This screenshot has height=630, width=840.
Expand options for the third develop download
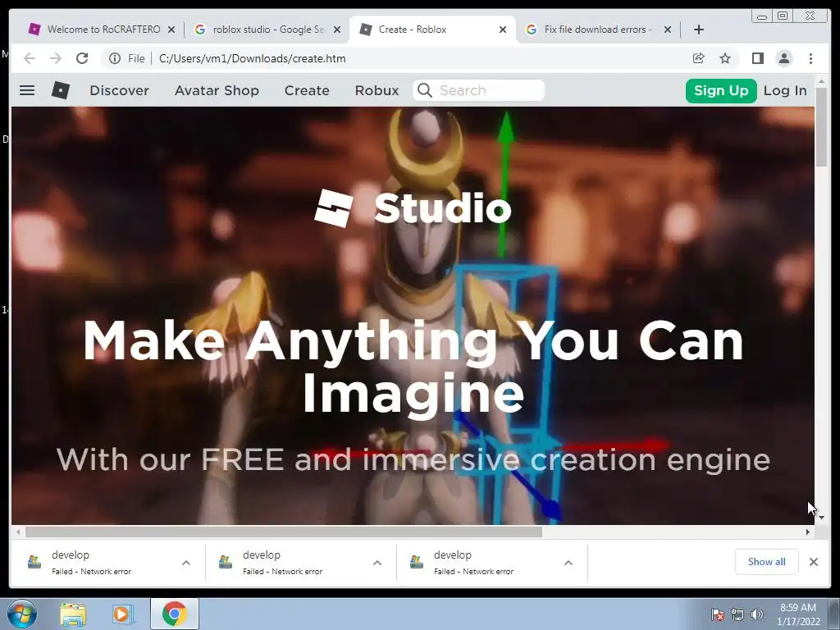568,563
